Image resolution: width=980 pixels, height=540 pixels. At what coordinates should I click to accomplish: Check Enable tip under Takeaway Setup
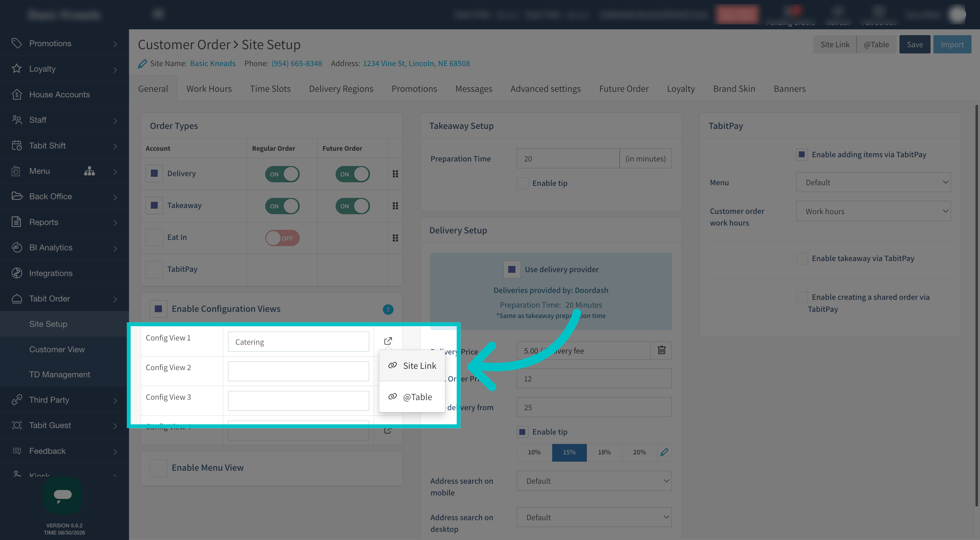[x=522, y=183]
